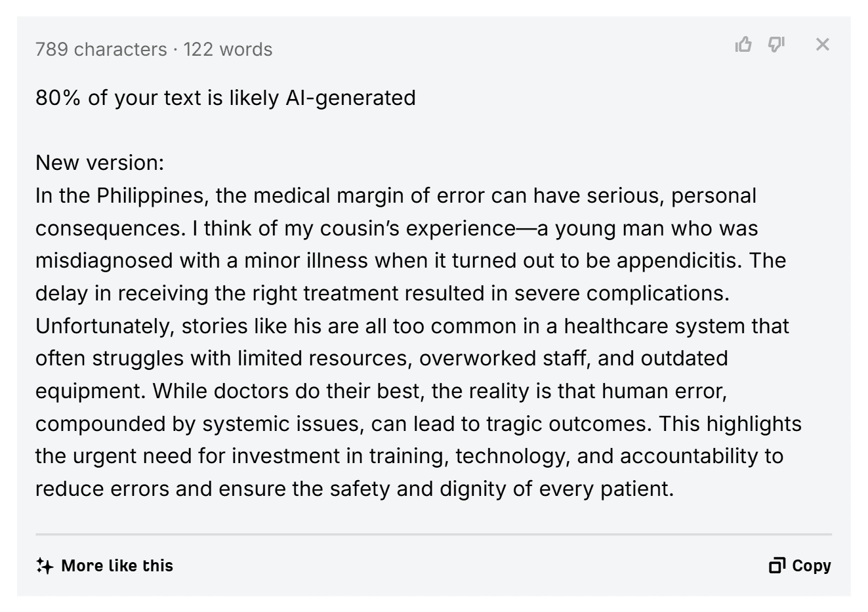
Task: Click the "New version:" label
Action: coord(100,163)
